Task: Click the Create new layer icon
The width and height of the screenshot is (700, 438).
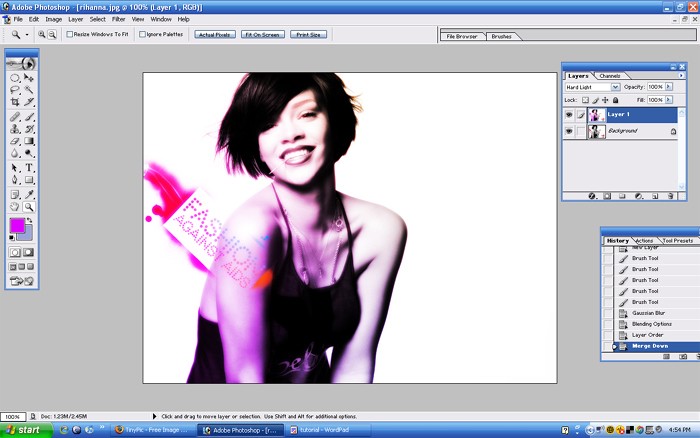Action: click(x=655, y=196)
